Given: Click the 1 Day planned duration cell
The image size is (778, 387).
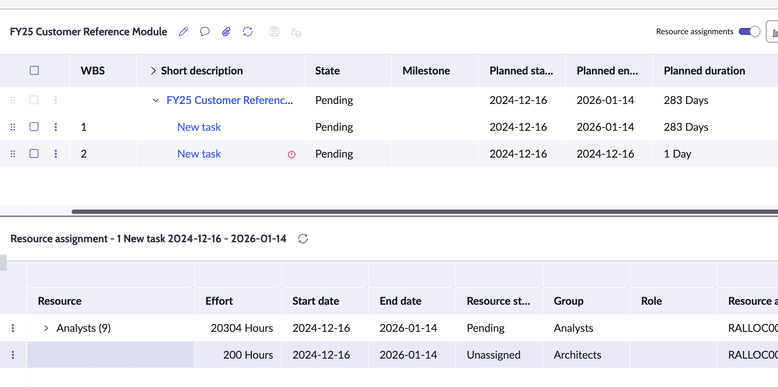Looking at the screenshot, I should (715, 154).
